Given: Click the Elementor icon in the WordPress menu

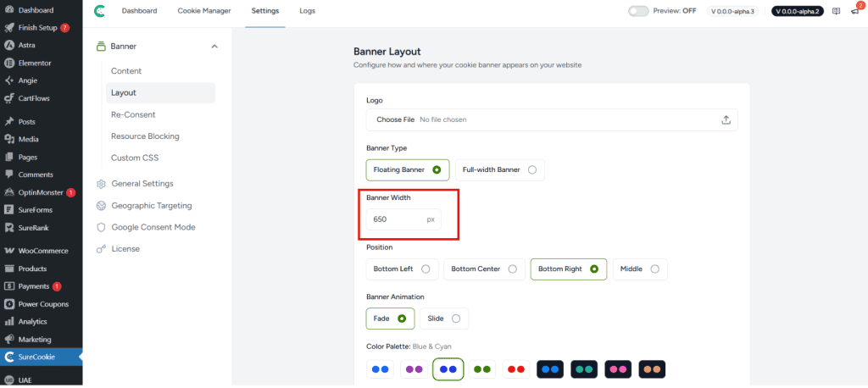Looking at the screenshot, I should pyautogui.click(x=8, y=63).
